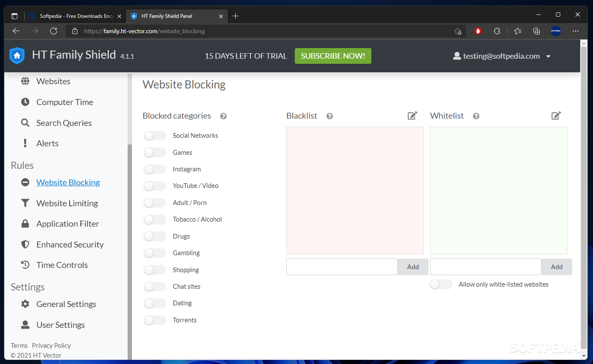Open Website Limiting rules
The image size is (593, 364).
tap(67, 203)
